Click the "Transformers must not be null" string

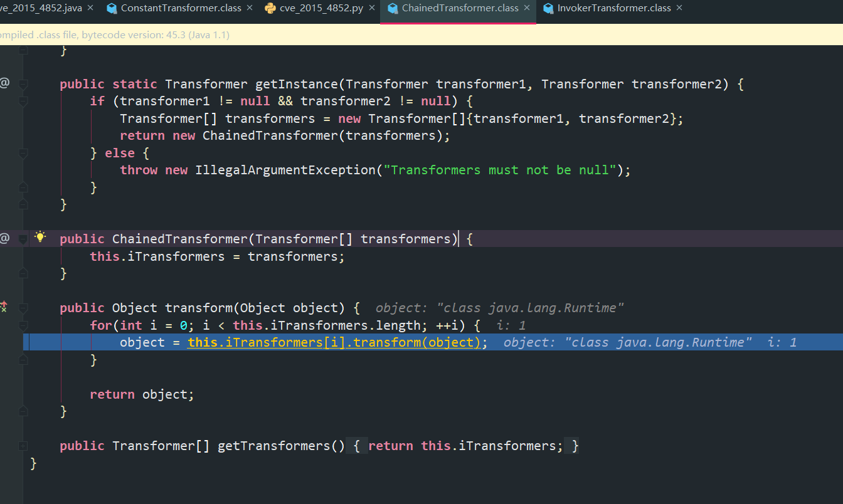500,170
